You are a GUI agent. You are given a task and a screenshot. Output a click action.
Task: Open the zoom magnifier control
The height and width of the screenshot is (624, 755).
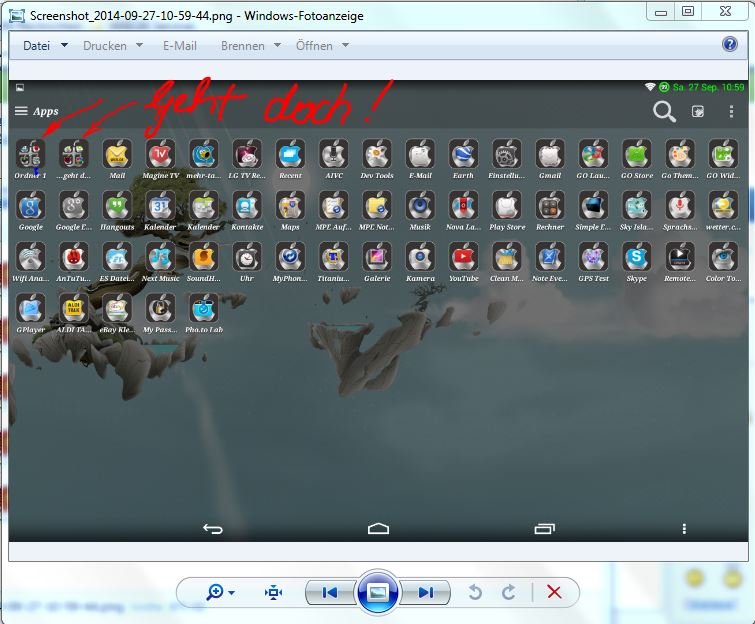[215, 592]
